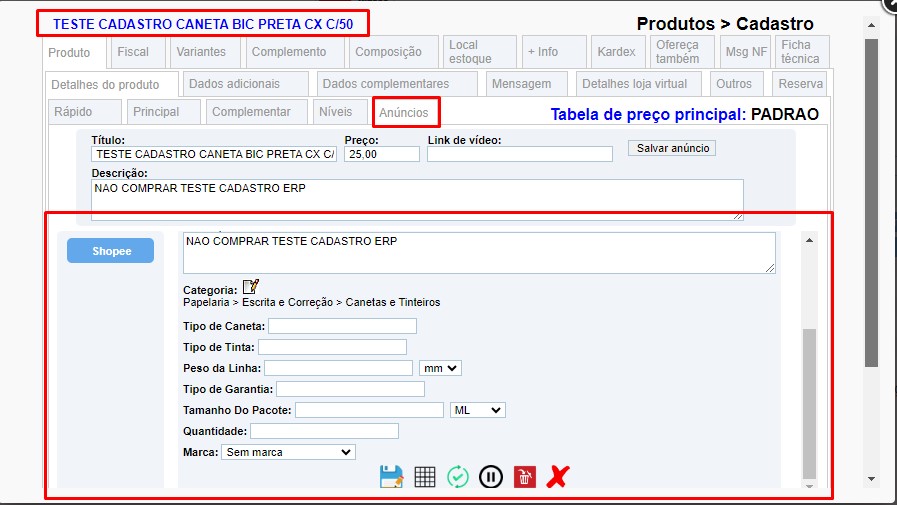This screenshot has width=897, height=505.
Task: Click the Shopee panel scrollbar thumb
Action: pos(809,404)
